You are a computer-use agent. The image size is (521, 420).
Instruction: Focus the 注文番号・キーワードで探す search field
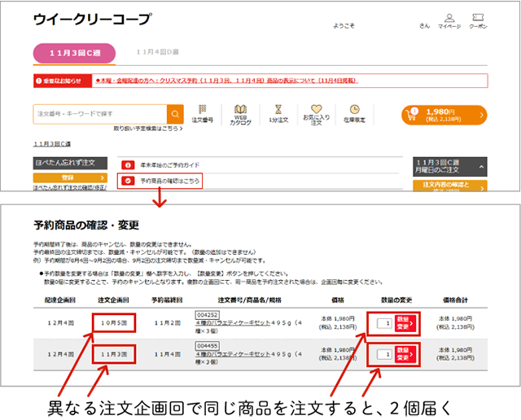pos(100,114)
